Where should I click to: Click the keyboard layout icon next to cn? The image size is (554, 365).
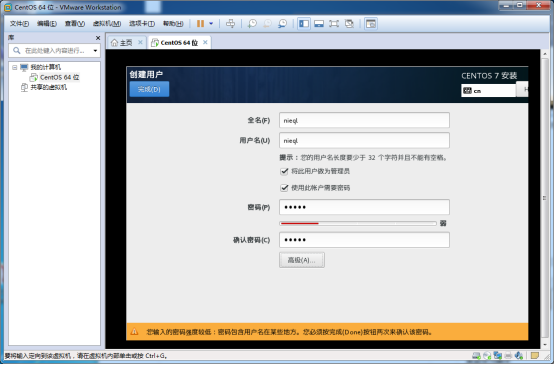point(467,90)
